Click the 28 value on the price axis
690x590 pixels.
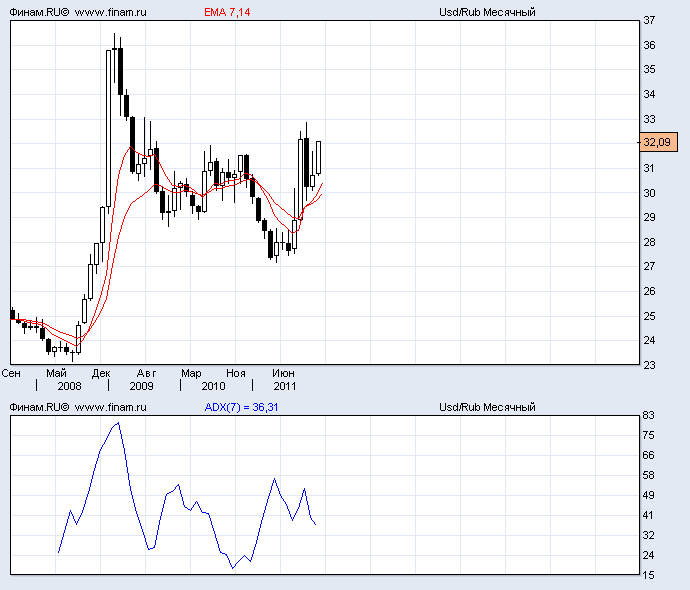point(649,242)
